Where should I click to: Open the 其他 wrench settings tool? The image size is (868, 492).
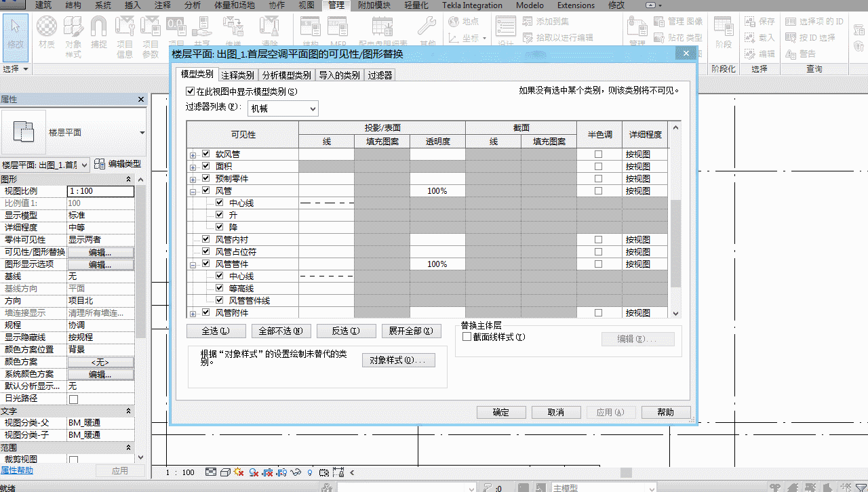pos(427,31)
